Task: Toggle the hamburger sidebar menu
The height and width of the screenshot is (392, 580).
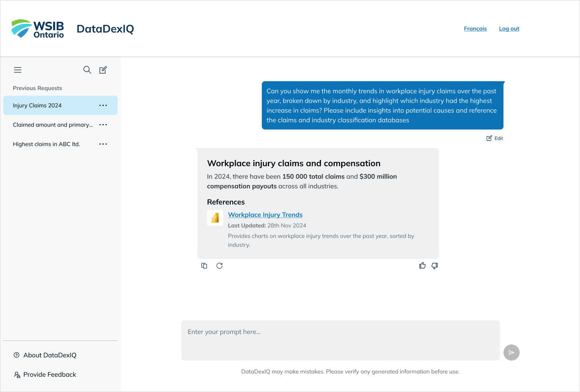Action: [18, 70]
